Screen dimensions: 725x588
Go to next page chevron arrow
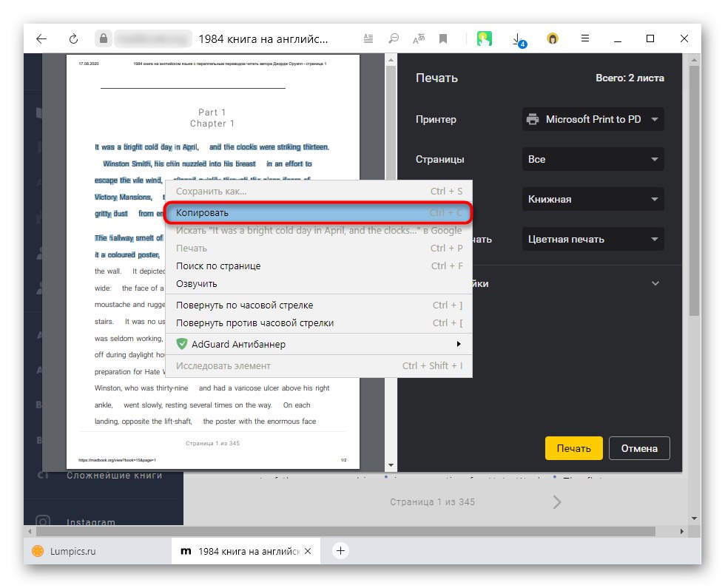pyautogui.click(x=556, y=502)
